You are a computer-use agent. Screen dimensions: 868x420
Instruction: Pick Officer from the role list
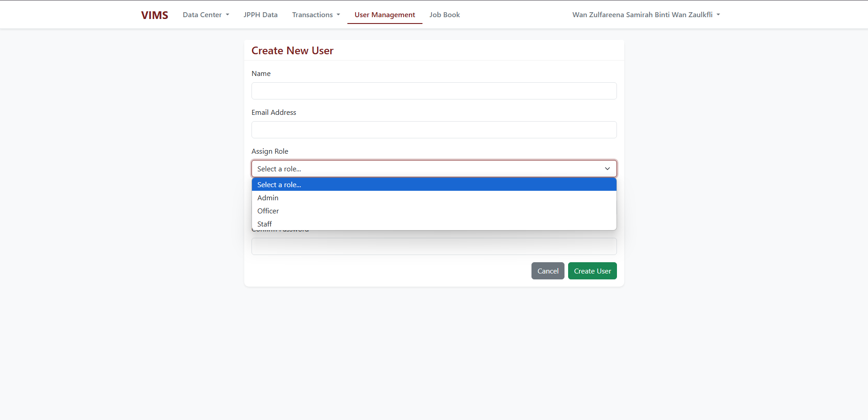pos(268,211)
